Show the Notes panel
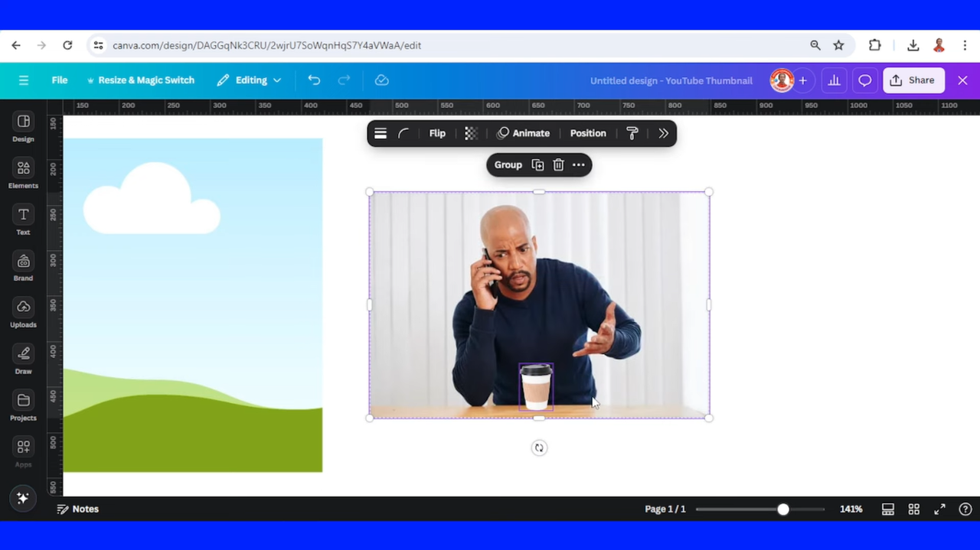Screen dimensions: 980x550 click(x=77, y=509)
